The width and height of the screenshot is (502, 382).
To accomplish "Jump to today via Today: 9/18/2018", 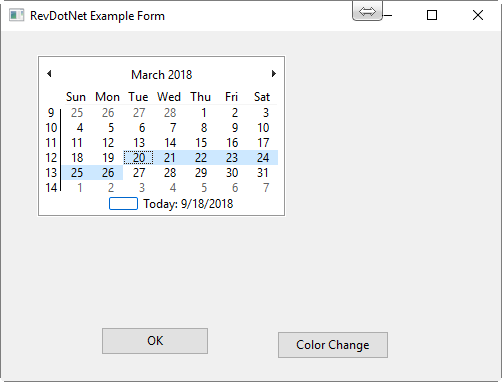I will click(x=188, y=204).
